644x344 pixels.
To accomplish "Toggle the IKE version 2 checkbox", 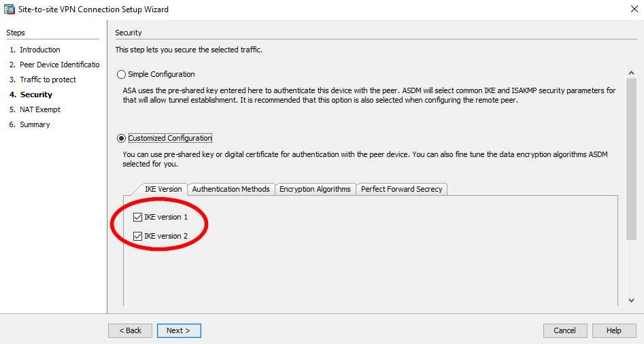I will [138, 236].
